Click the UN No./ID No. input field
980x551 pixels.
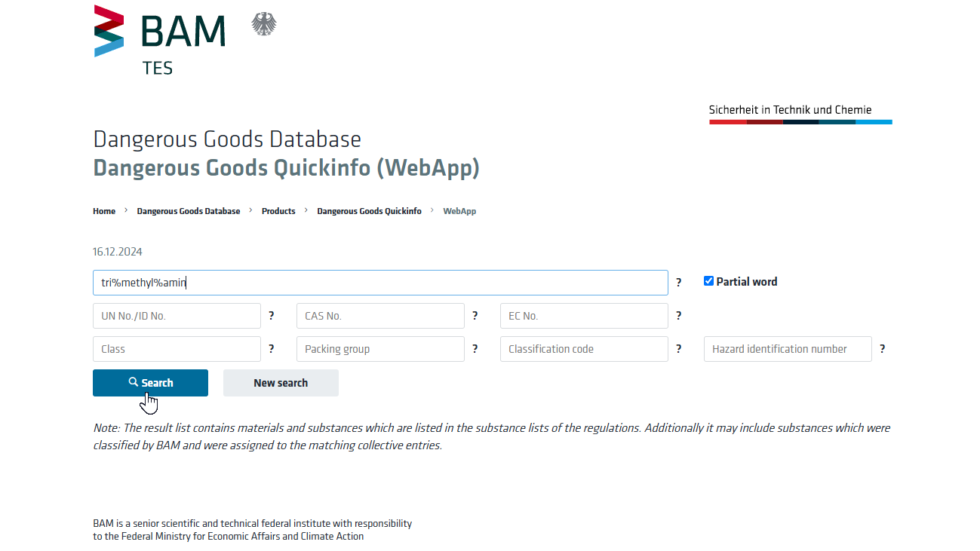point(177,316)
